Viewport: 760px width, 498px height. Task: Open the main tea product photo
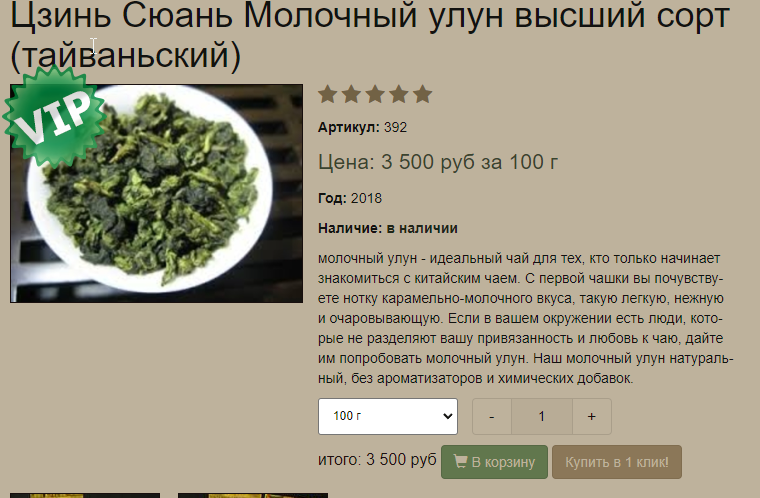(x=157, y=193)
